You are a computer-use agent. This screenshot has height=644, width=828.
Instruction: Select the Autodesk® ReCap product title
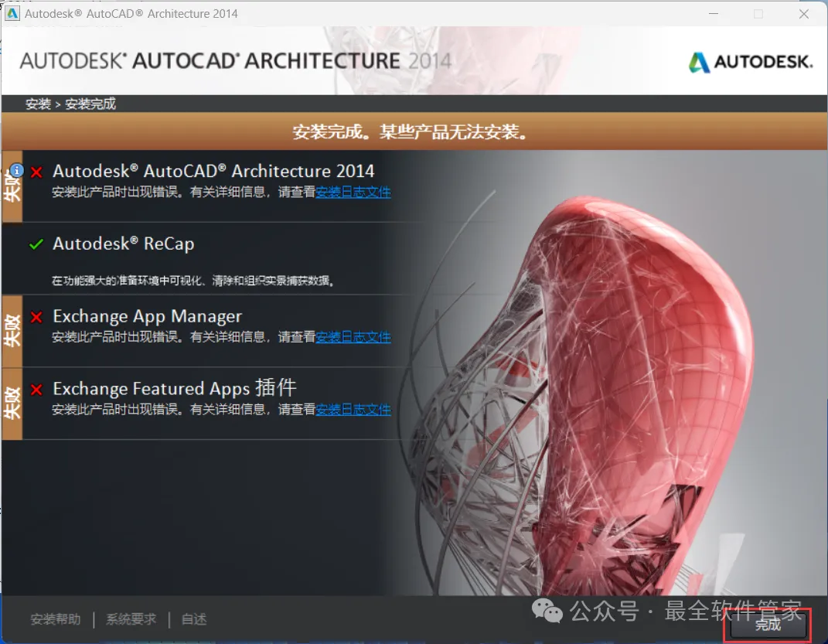click(x=124, y=244)
